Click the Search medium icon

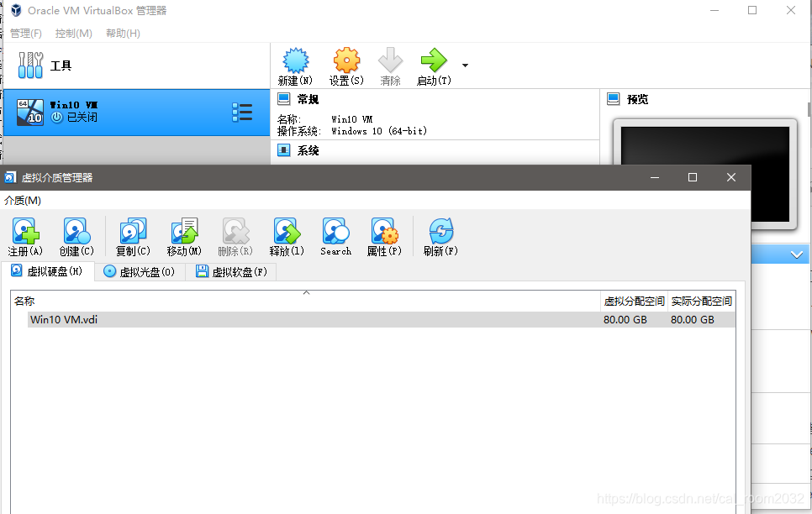(x=335, y=231)
